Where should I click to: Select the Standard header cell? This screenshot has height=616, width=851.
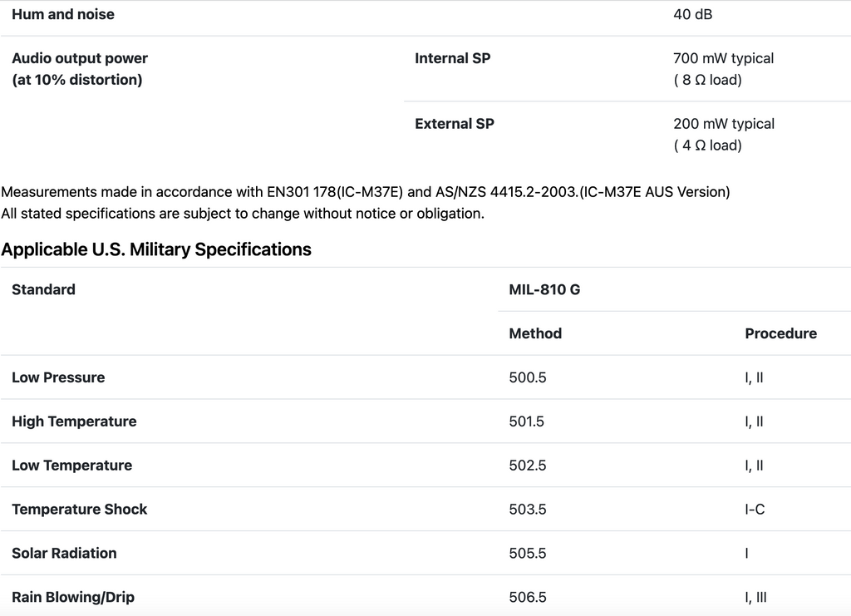pos(43,289)
